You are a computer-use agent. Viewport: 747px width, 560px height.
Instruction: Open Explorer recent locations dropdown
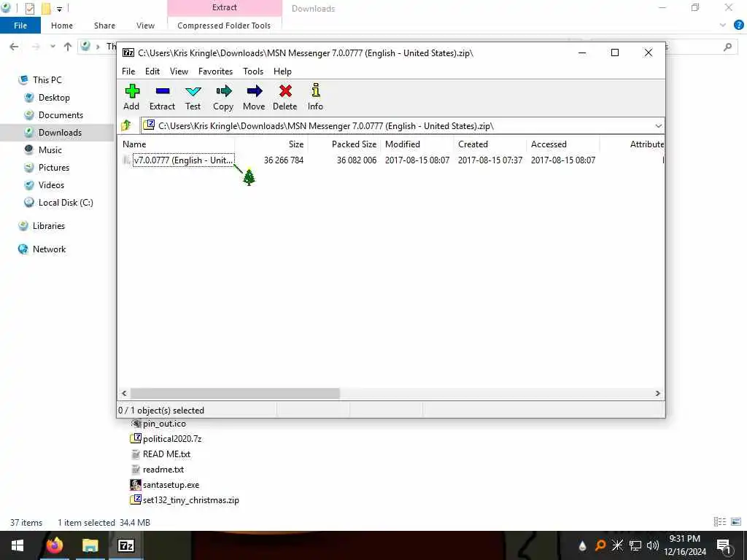[53, 47]
